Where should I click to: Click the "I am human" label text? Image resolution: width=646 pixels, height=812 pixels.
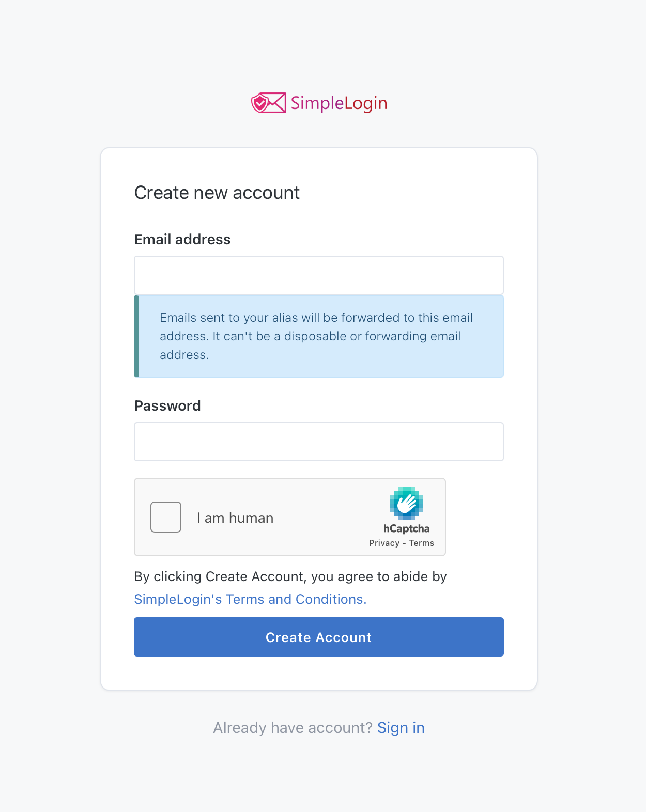235,518
